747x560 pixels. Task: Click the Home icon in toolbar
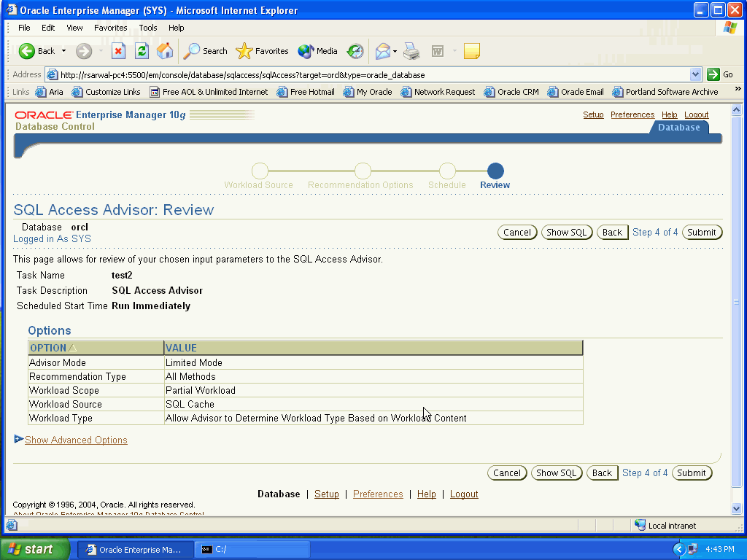click(x=165, y=51)
